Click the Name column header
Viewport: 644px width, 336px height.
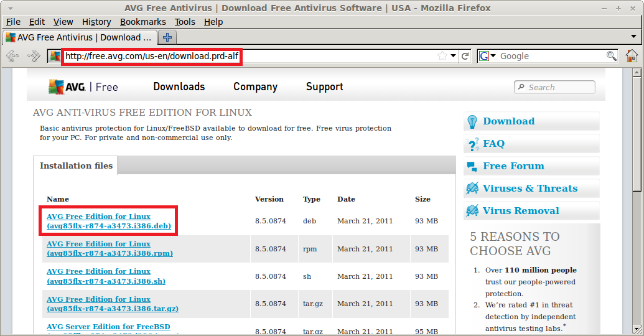click(57, 199)
